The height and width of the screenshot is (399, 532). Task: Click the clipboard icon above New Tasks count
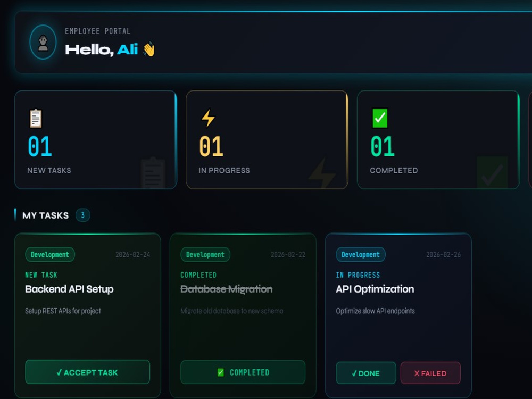pos(36,119)
